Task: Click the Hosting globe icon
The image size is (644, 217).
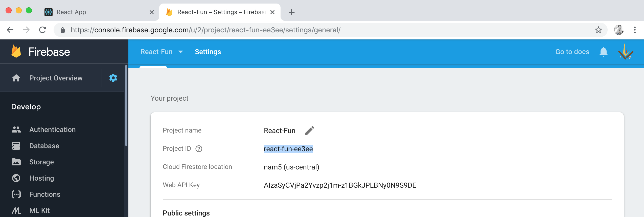Action: [16, 178]
